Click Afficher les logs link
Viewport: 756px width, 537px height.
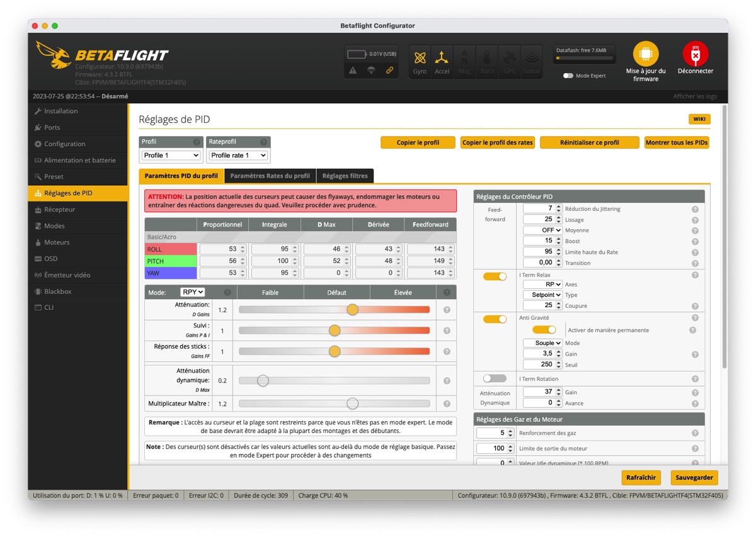tap(695, 96)
